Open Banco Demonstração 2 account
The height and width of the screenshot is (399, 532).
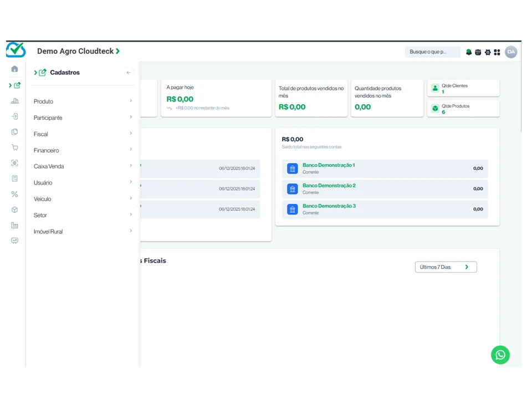pyautogui.click(x=329, y=186)
